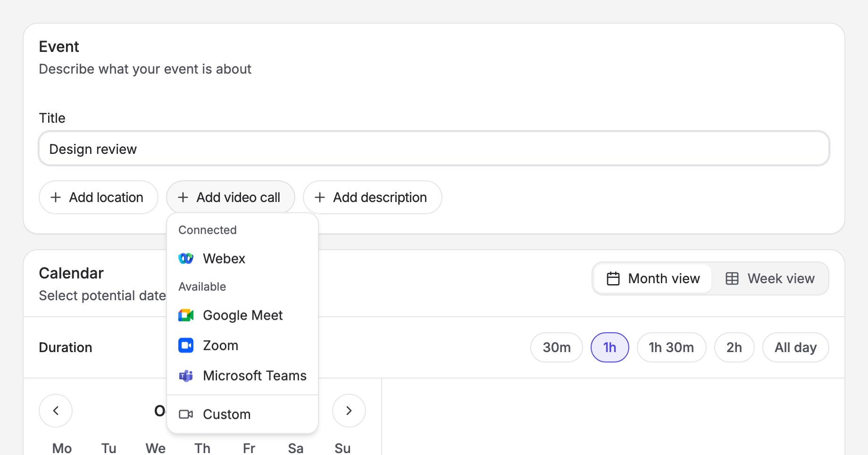Focus the Title input field
This screenshot has width=868, height=455.
tap(434, 149)
